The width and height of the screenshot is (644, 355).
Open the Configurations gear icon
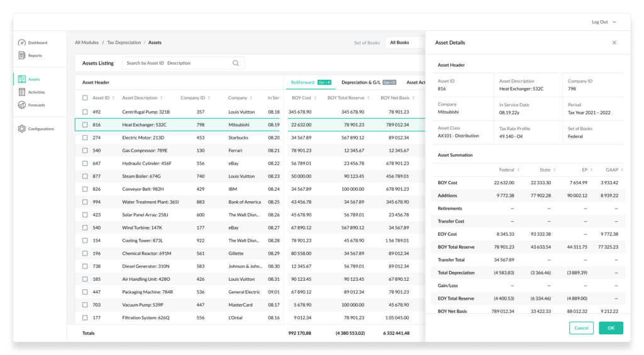pos(22,128)
